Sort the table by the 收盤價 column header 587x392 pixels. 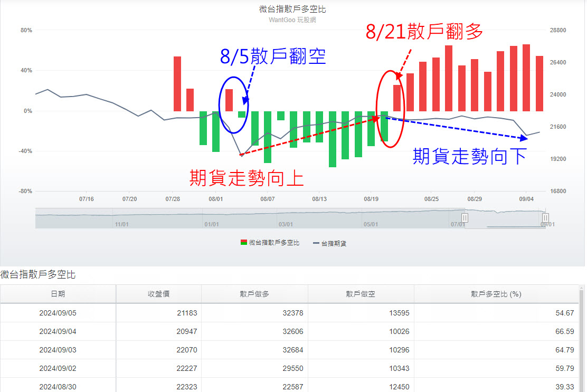pyautogui.click(x=158, y=294)
